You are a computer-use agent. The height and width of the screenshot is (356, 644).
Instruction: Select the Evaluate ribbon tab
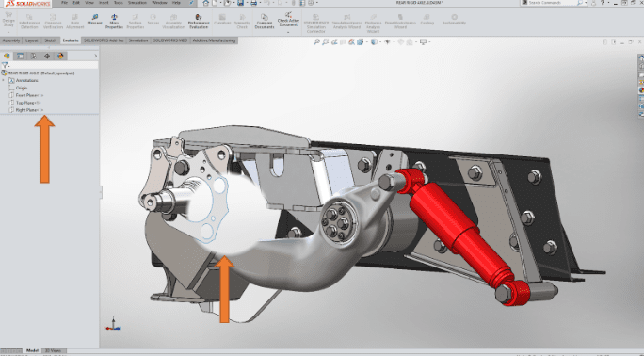point(71,40)
